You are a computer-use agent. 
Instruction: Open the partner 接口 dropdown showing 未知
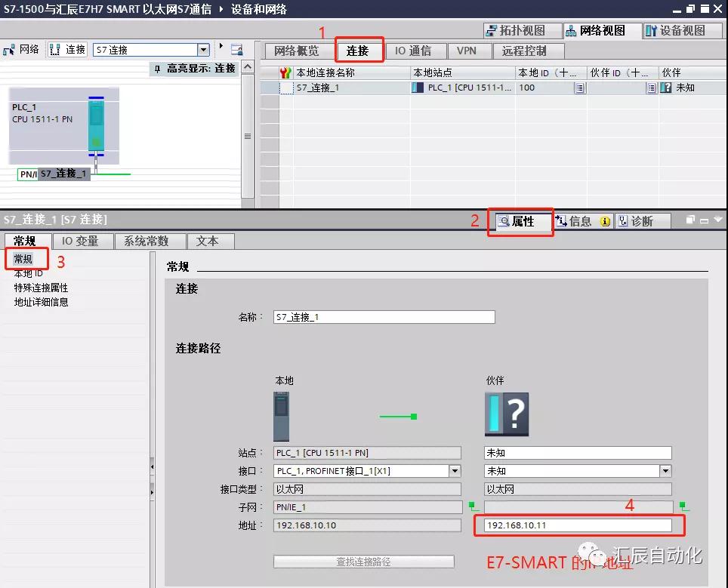tap(666, 471)
